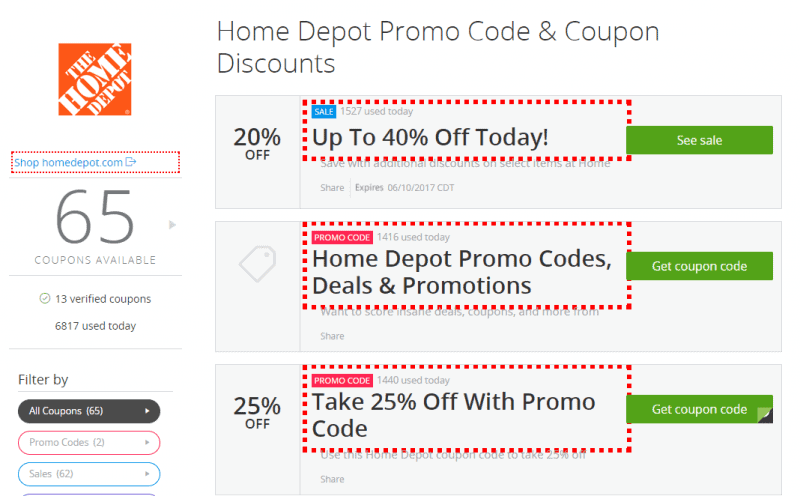800x496 pixels.
Task: Click the blue SALE badge
Action: 324,111
